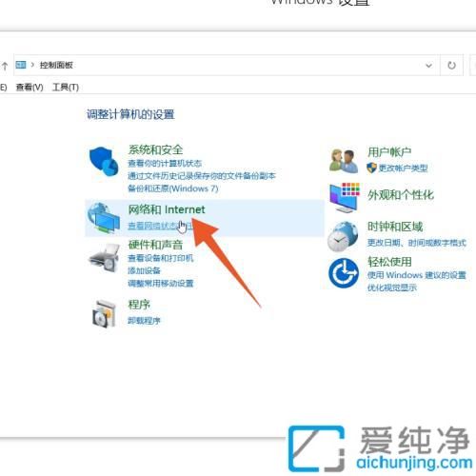Click 添加设备 link

pos(144,270)
